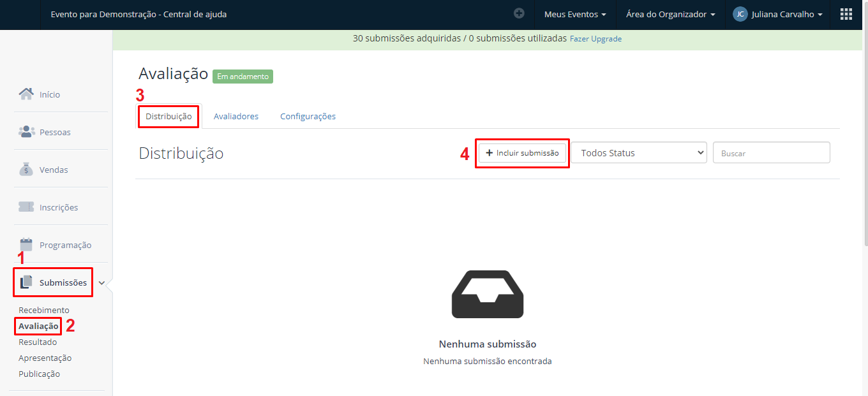Open Pessoas in the sidebar
This screenshot has height=396, width=868.
(55, 132)
